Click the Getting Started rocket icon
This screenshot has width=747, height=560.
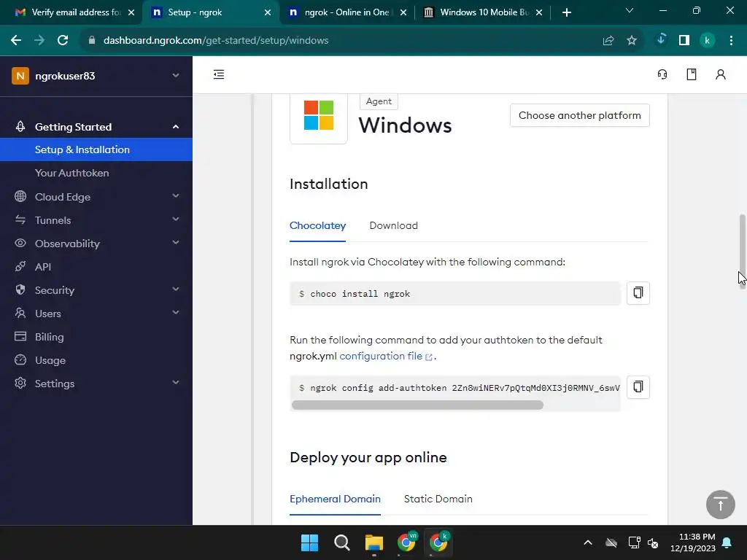(x=20, y=127)
